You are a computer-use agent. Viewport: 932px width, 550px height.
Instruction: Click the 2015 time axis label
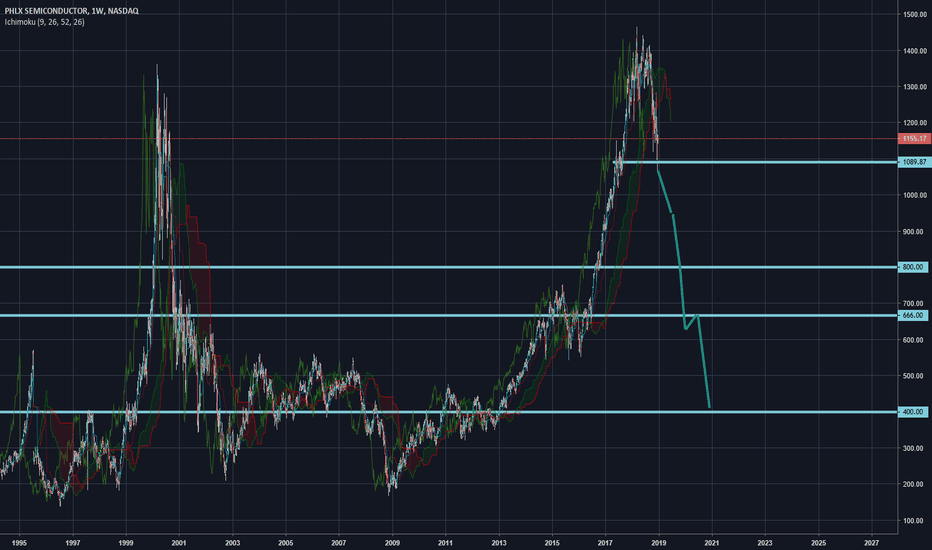coord(552,543)
